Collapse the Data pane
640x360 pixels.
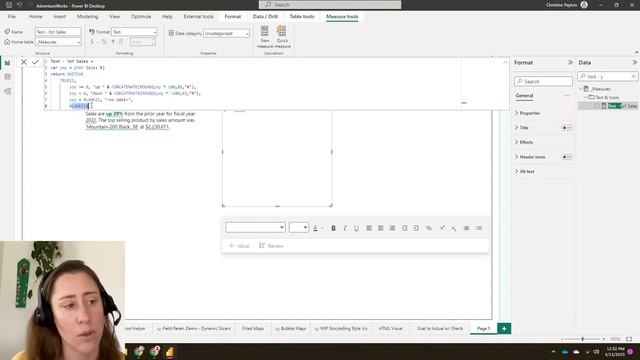[x=635, y=62]
